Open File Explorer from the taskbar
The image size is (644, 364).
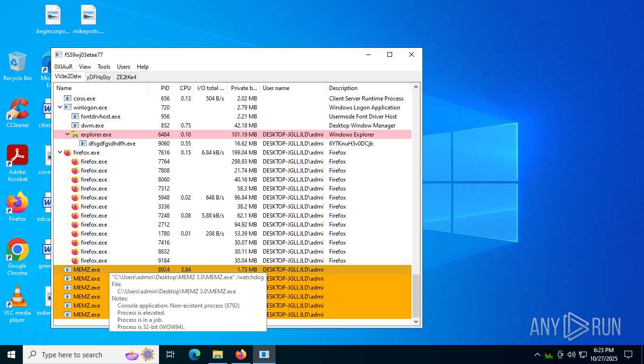pos(218,355)
